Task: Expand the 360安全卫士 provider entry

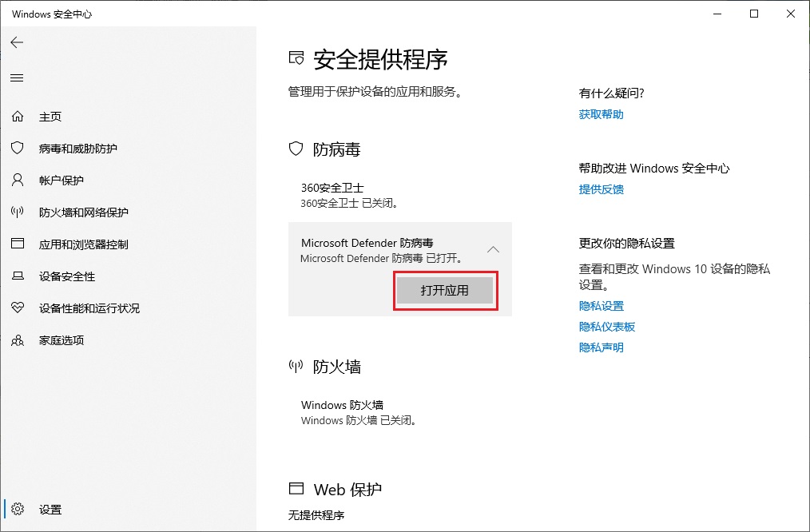Action: pos(400,195)
